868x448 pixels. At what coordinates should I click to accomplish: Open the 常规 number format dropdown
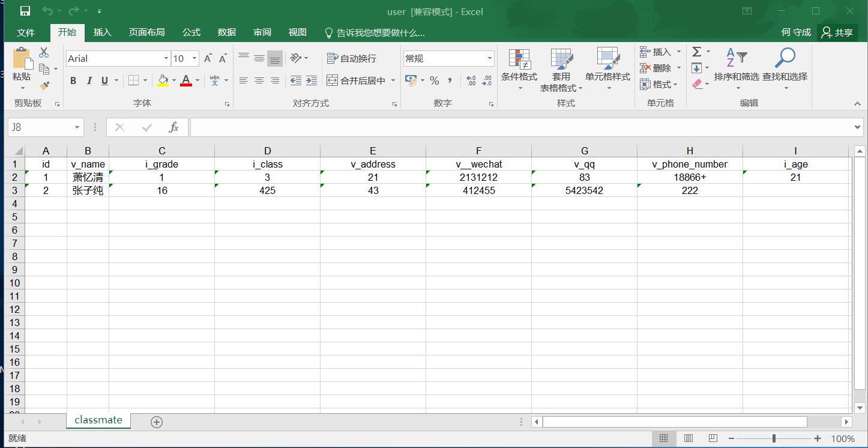(x=490, y=58)
